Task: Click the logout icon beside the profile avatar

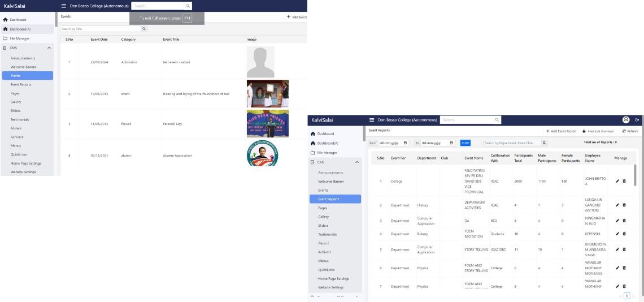Action: [x=637, y=120]
